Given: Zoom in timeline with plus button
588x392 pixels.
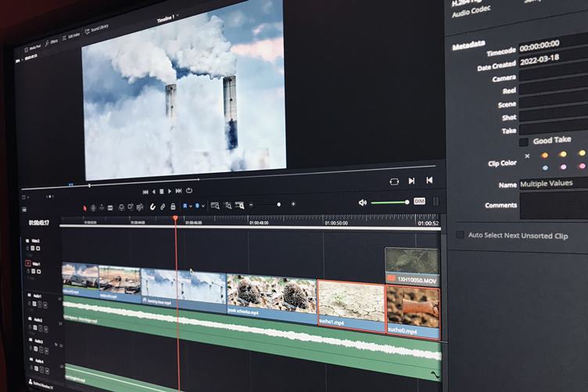Looking at the screenshot, I should 293,203.
